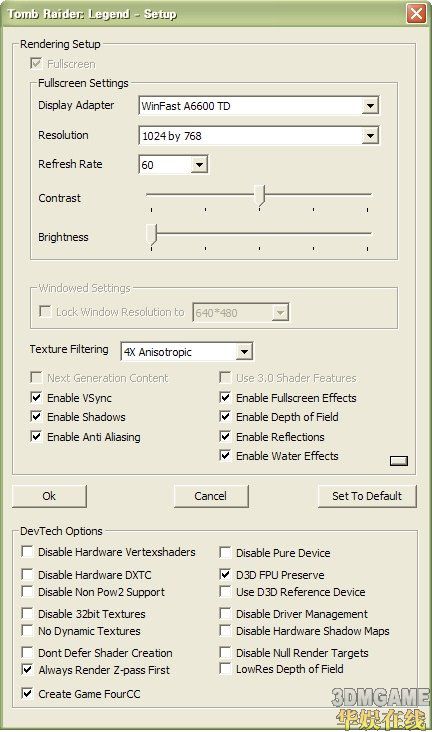This screenshot has height=732, width=432.
Task: Uncheck D3D FPU Preserve
Action: pyautogui.click(x=225, y=574)
